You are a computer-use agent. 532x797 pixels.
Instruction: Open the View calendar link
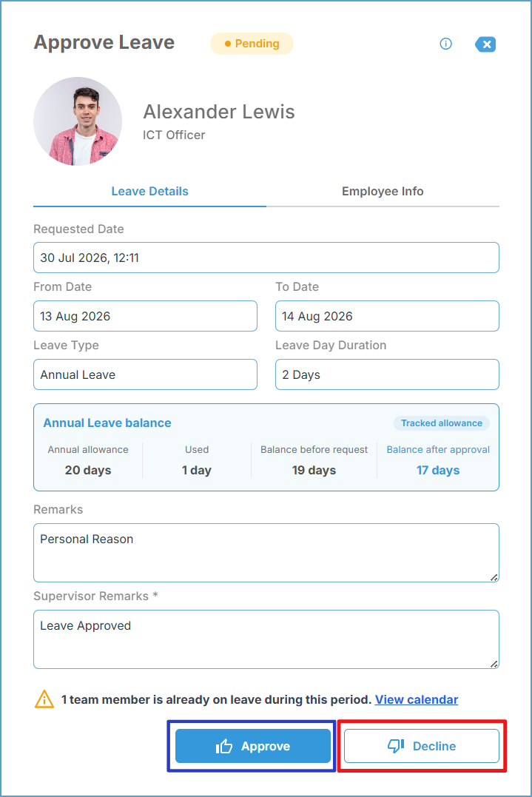[x=417, y=699]
